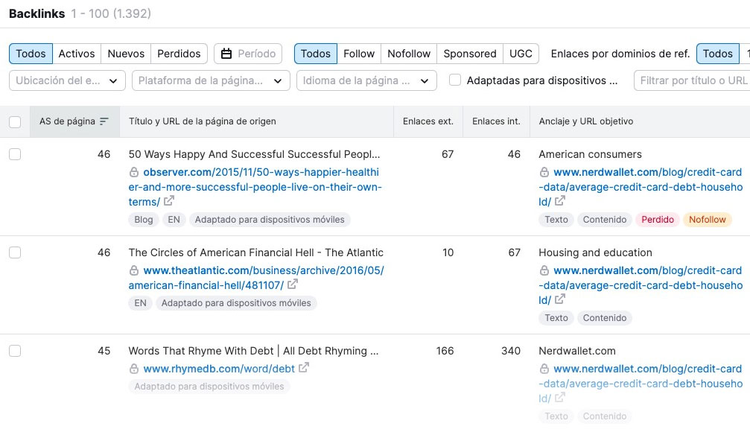Click the orange Nofollow tag
This screenshot has width=750, height=432.
click(x=707, y=220)
